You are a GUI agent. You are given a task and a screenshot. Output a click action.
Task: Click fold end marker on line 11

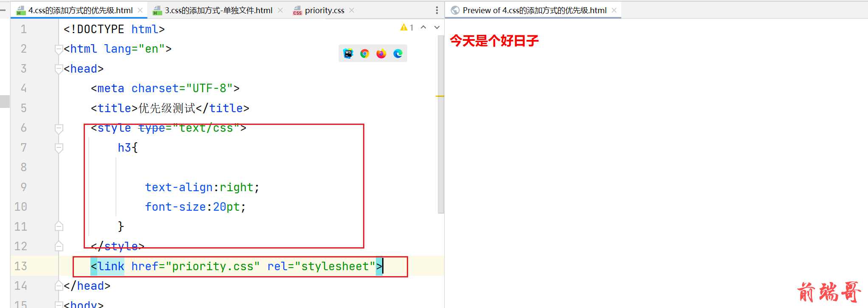[59, 226]
